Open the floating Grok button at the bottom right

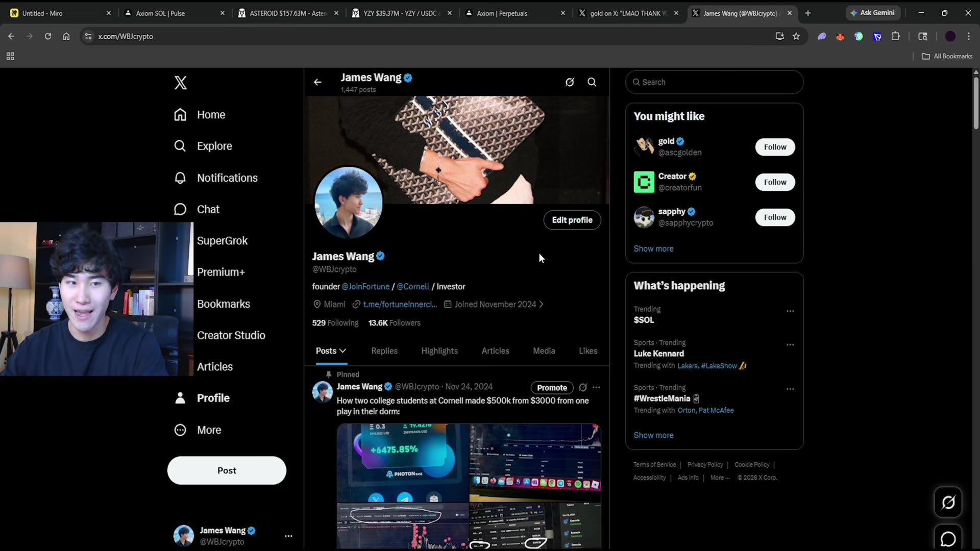pos(948,503)
